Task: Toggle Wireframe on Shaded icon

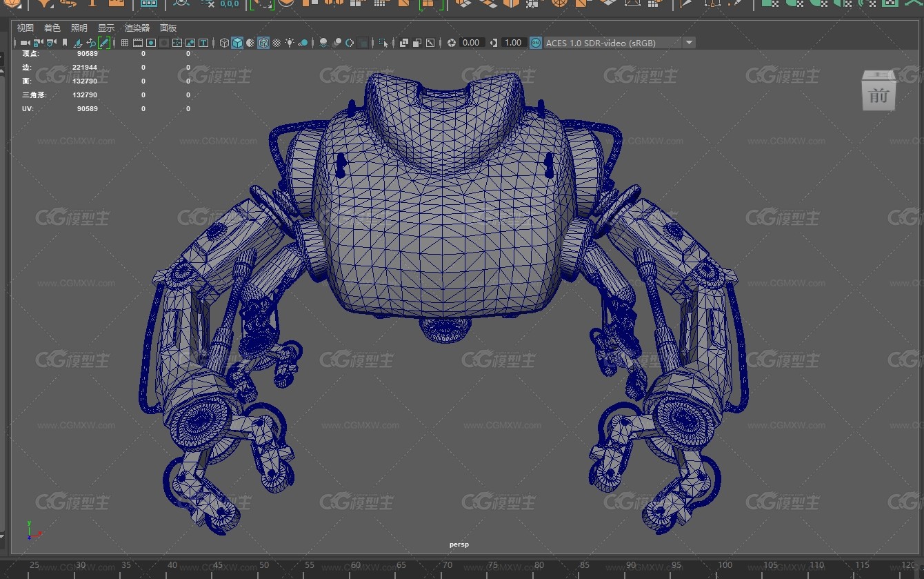Action: click(x=263, y=43)
